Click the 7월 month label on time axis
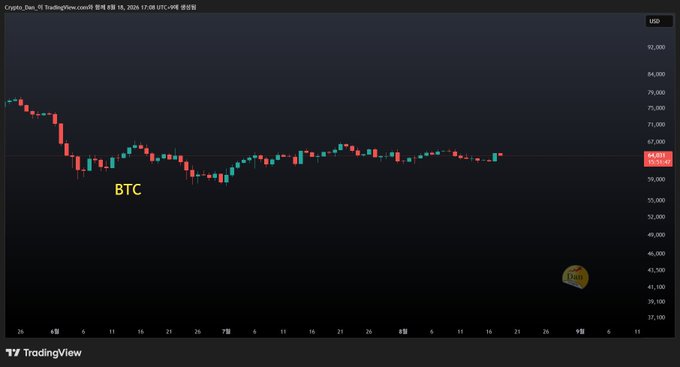Screen dimensions: 680x367 (226, 331)
